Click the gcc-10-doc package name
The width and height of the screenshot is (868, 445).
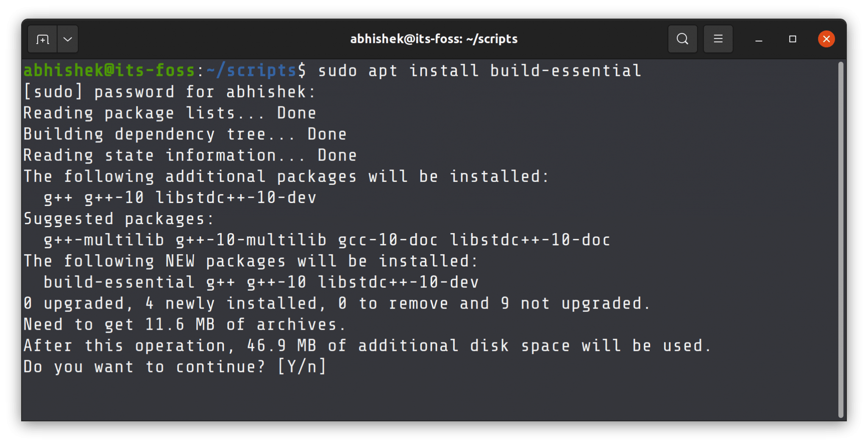click(387, 240)
